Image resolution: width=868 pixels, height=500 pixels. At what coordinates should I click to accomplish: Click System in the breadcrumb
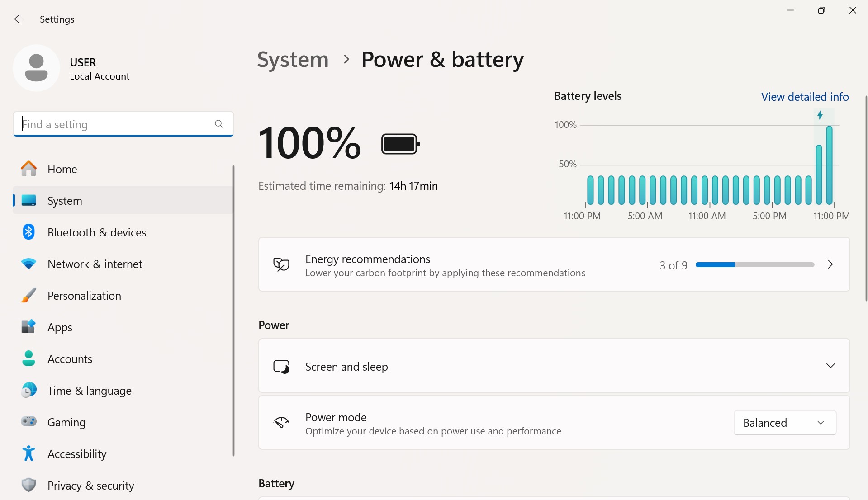(293, 59)
